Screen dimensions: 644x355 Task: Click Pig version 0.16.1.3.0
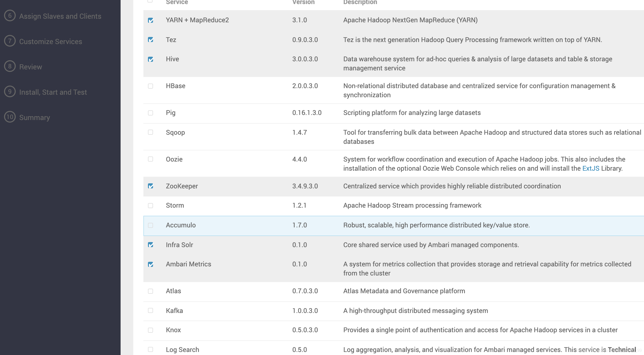click(307, 113)
